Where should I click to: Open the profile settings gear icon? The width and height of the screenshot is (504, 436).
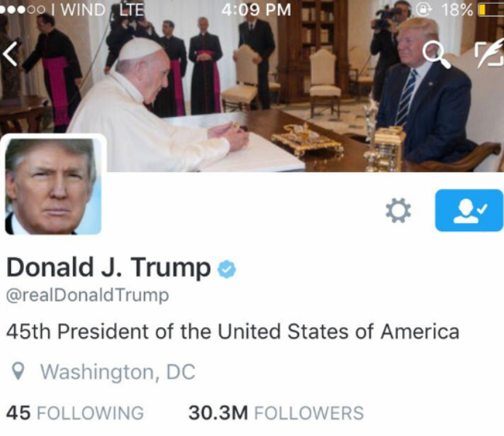[x=398, y=211]
